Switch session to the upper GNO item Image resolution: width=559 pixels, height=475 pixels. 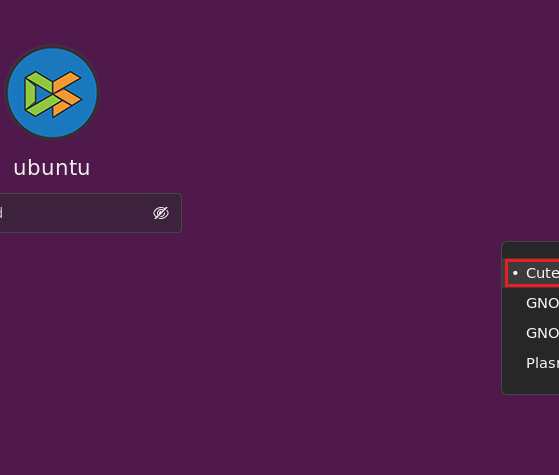pyautogui.click(x=532, y=303)
